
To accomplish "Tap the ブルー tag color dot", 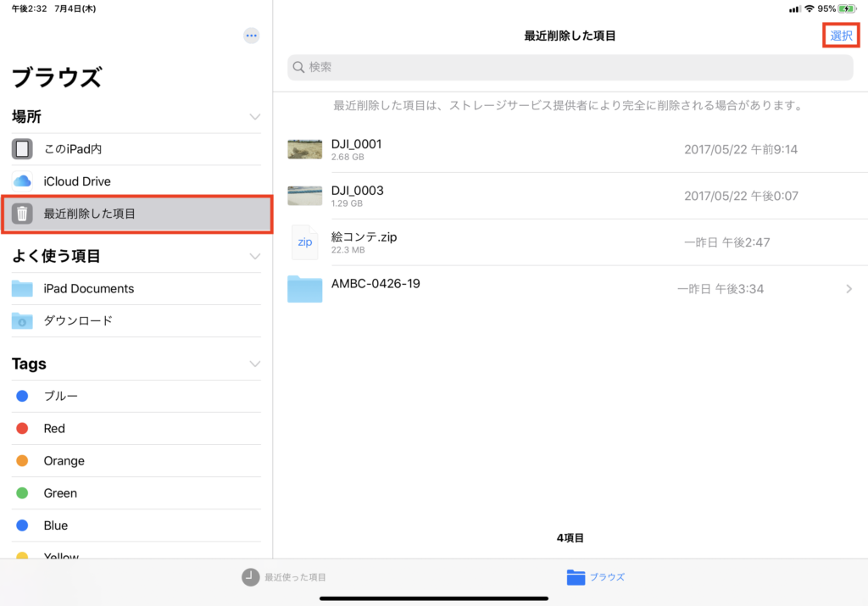I will pos(22,396).
